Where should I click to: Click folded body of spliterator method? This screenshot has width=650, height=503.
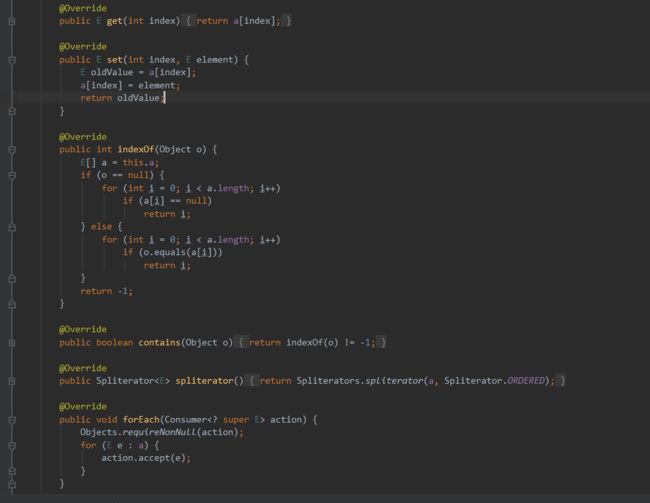(407, 381)
